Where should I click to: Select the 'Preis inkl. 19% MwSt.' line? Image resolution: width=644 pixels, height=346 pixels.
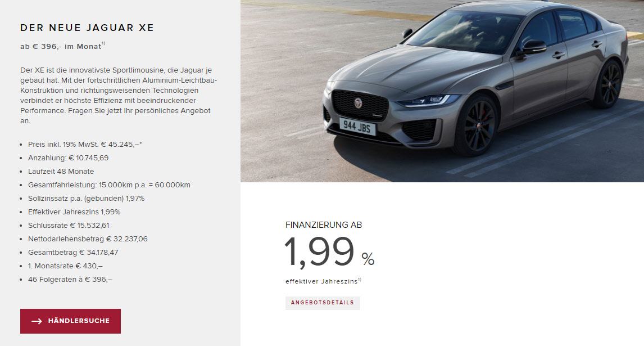85,145
